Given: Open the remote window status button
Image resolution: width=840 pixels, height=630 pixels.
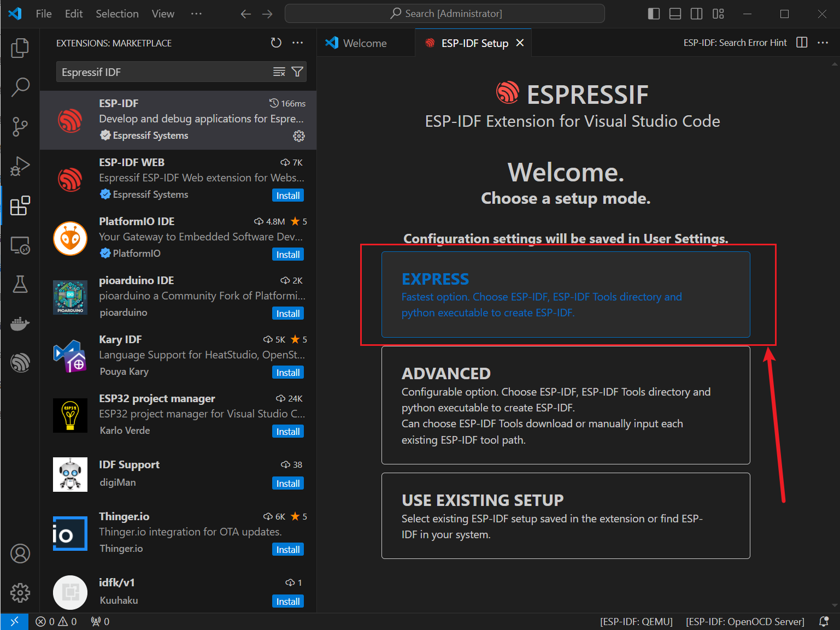Looking at the screenshot, I should click(x=15, y=621).
